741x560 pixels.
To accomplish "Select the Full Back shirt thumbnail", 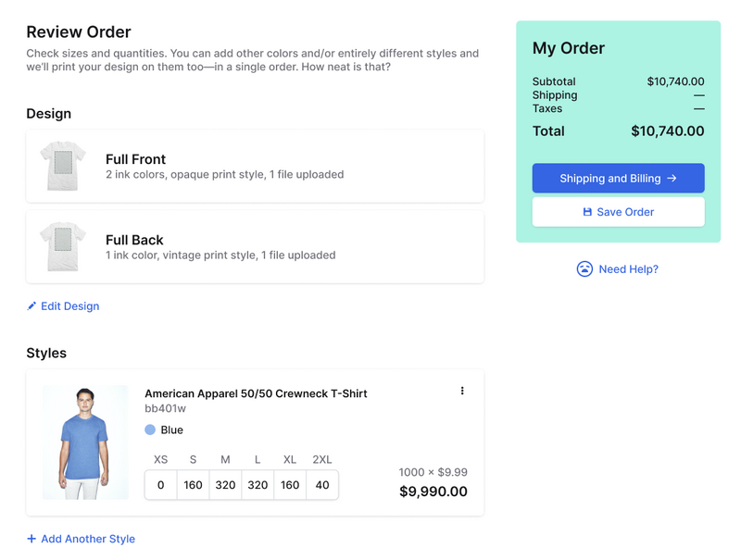I will click(63, 246).
